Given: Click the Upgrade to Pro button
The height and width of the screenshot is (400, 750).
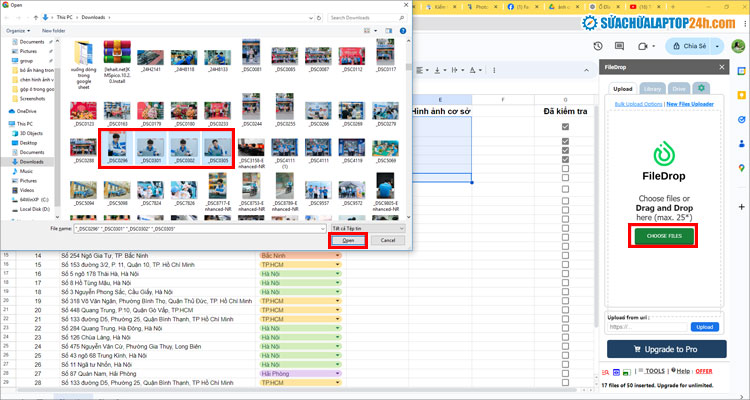Looking at the screenshot, I should pyautogui.click(x=666, y=349).
